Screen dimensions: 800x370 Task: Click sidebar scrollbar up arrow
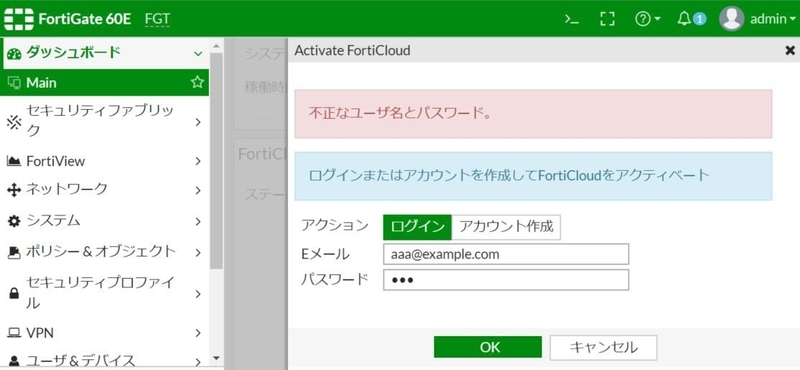tap(216, 45)
